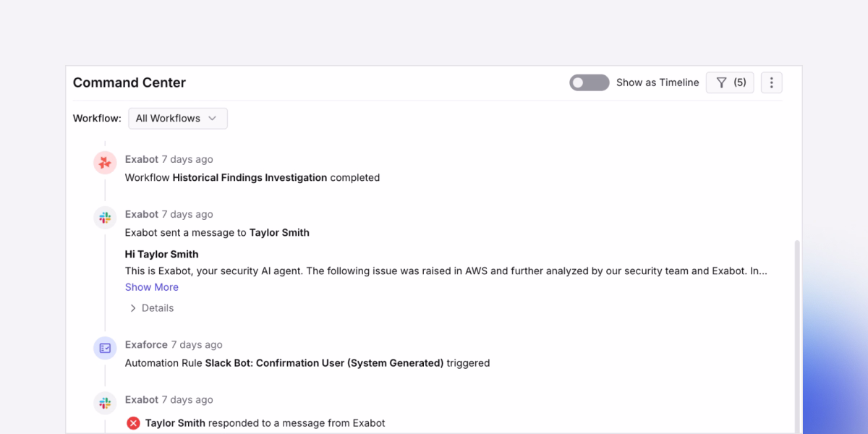
Task: Click Taylor Smith name in sent message entry
Action: (x=279, y=233)
